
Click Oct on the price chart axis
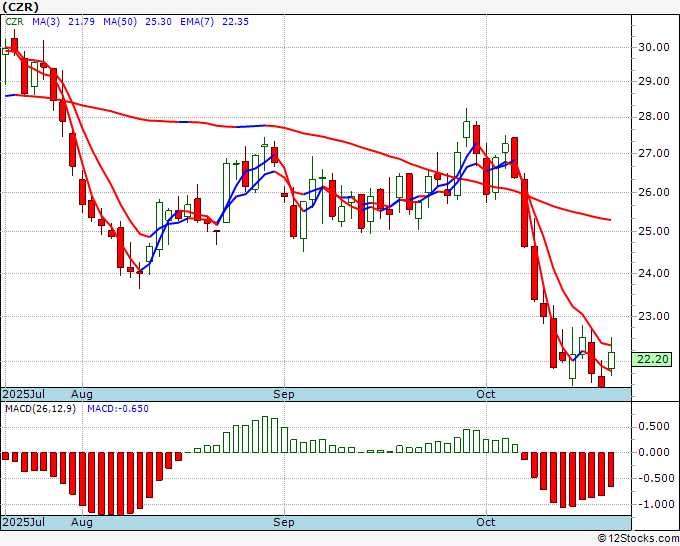[x=486, y=394]
